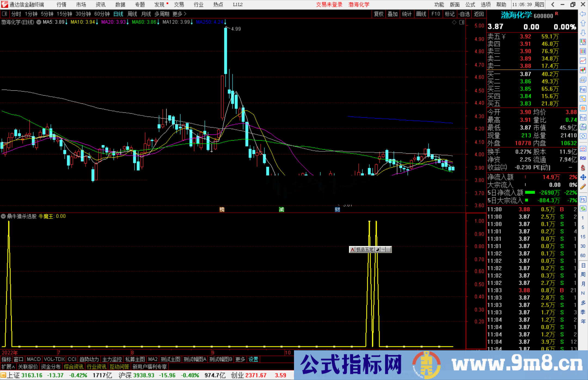
Task: Click the 叠加 button
Action: click(393, 14)
